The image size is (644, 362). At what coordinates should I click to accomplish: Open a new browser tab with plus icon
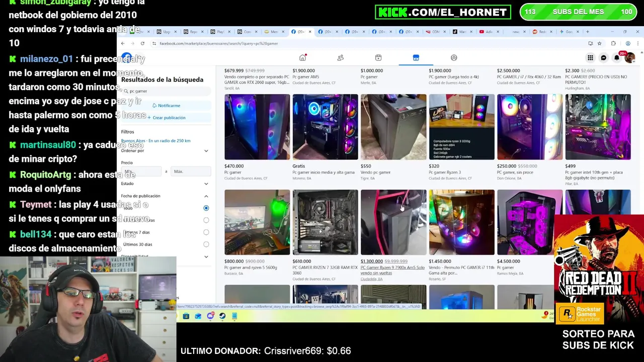587,32
